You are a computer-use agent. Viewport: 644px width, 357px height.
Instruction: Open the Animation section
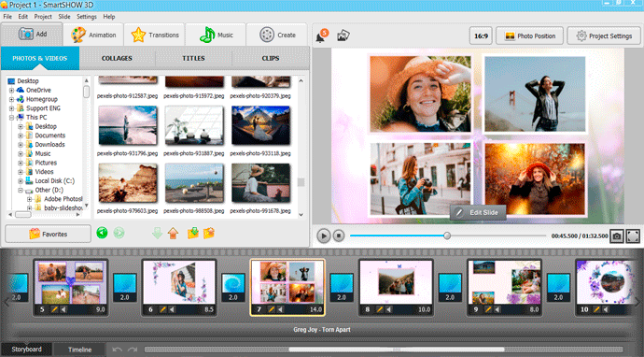pos(93,35)
